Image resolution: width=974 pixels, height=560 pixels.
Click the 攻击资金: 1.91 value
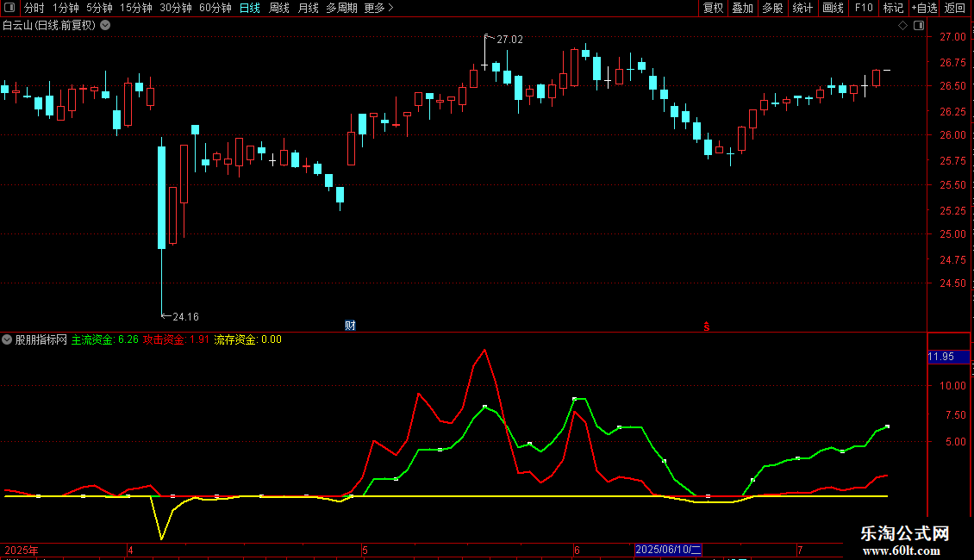pos(177,339)
